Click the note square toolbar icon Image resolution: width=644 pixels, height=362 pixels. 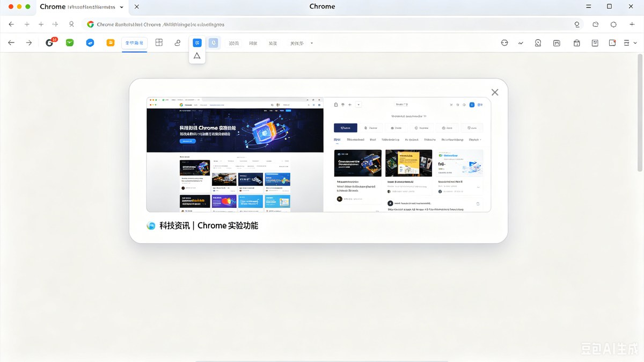point(595,43)
